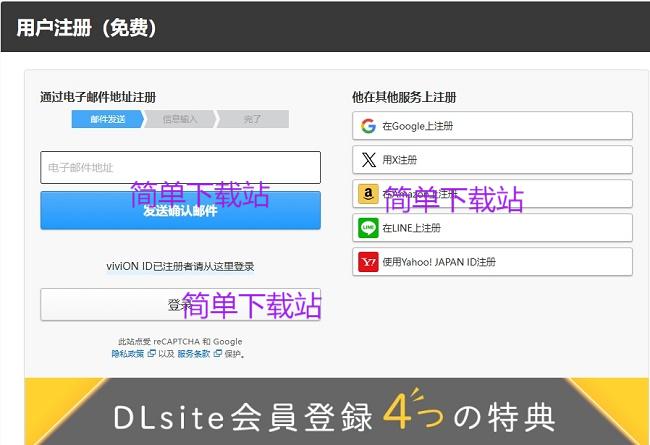Click the LINE logo icon
The width and height of the screenshot is (650, 445).
(x=368, y=228)
